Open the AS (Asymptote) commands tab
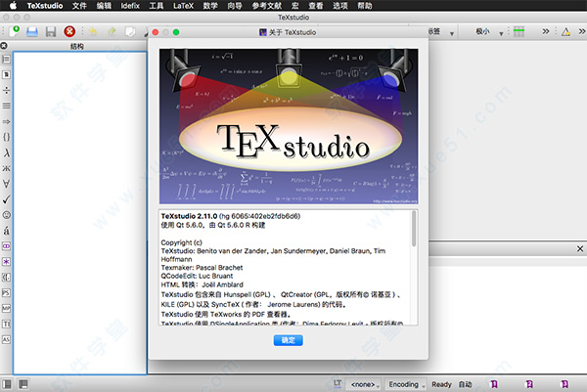 pos(7,339)
